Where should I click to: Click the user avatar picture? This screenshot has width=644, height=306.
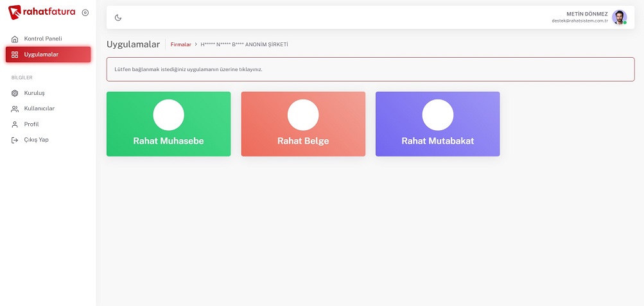(619, 17)
